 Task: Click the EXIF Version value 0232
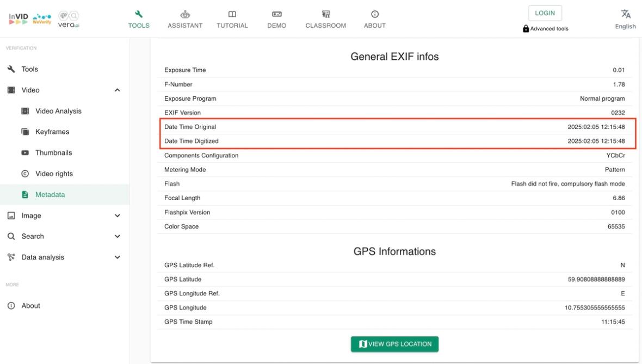coord(618,113)
